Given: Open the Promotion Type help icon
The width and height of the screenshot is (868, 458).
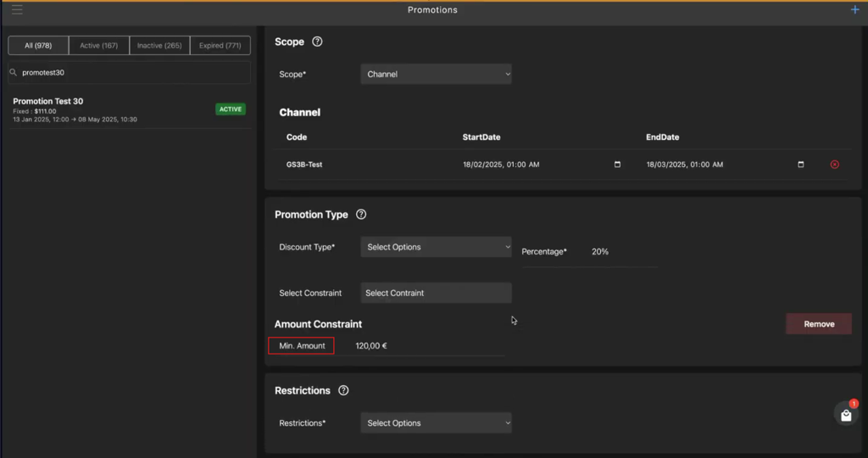Looking at the screenshot, I should [361, 215].
